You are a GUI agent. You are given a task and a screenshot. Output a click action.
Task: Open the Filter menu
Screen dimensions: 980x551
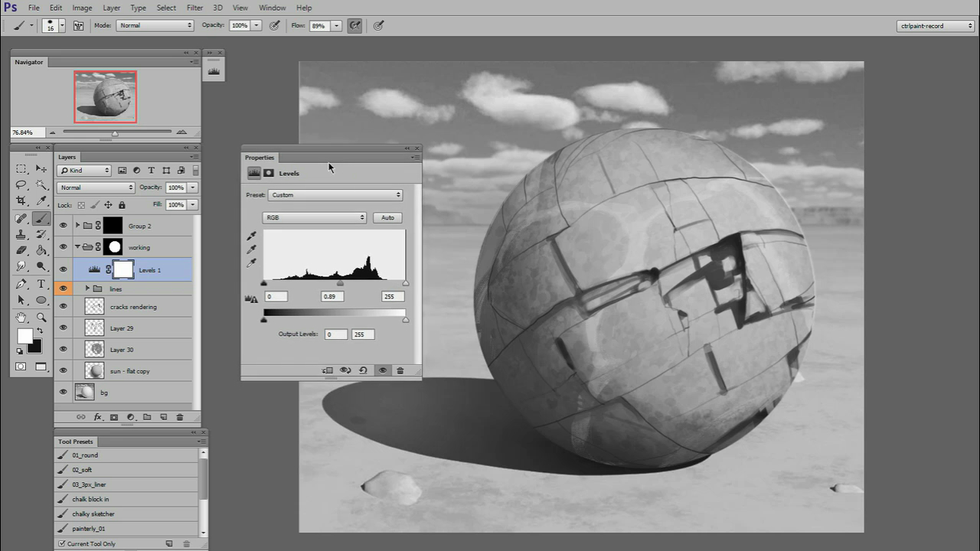(194, 8)
